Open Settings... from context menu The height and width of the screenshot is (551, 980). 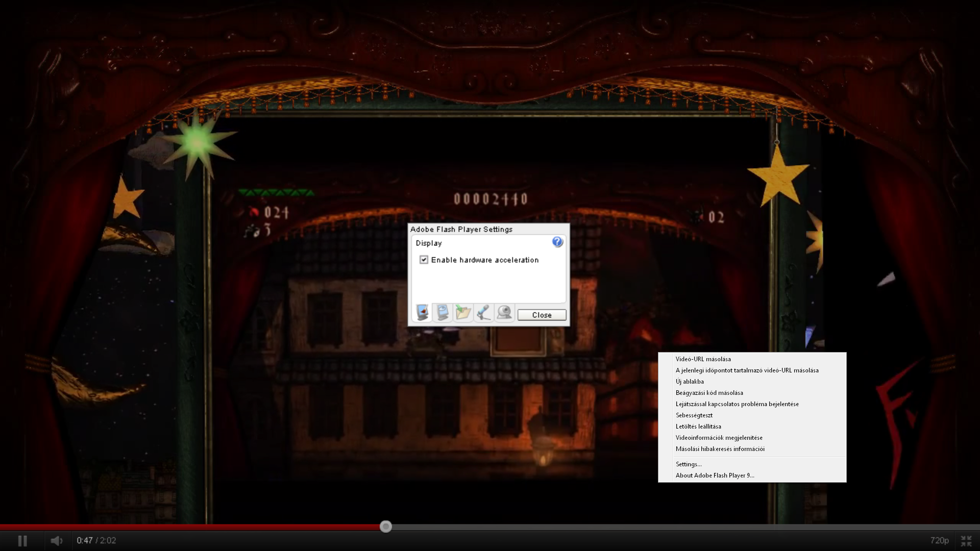pyautogui.click(x=752, y=464)
